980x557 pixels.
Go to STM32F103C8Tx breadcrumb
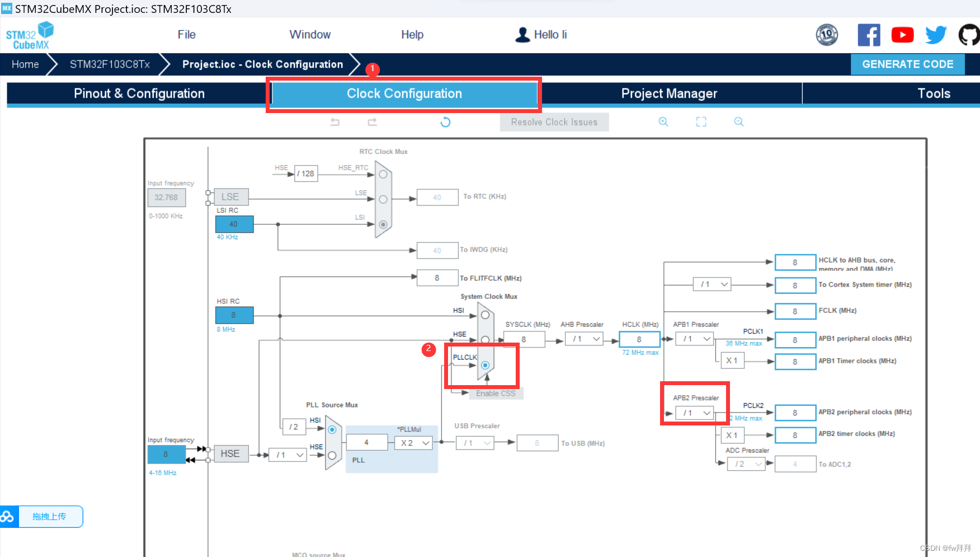pos(110,64)
